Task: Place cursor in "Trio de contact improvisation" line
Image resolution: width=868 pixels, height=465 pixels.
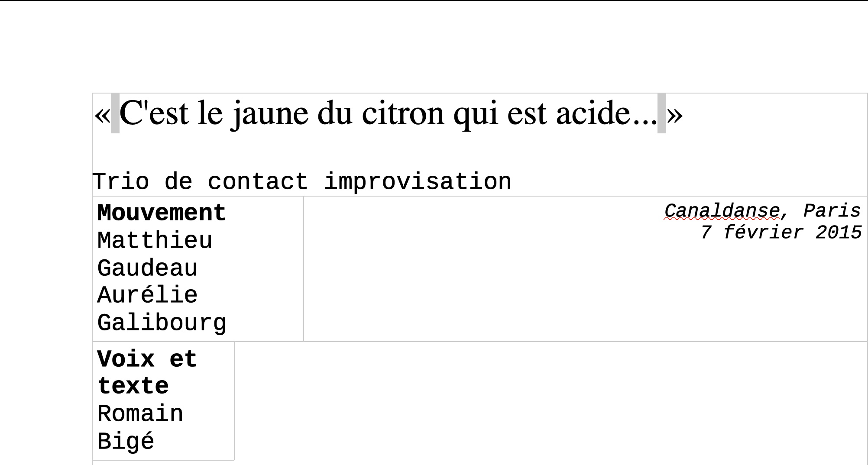Action: (301, 181)
